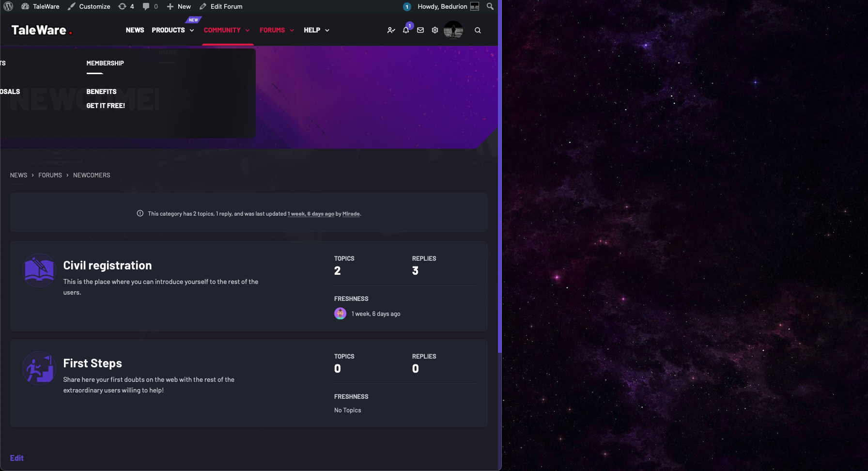
Task: Click Edit Forum in admin bar
Action: click(221, 6)
